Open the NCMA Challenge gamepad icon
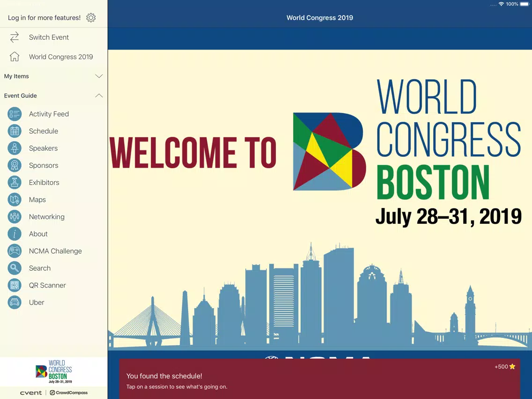532x399 pixels. tap(15, 251)
